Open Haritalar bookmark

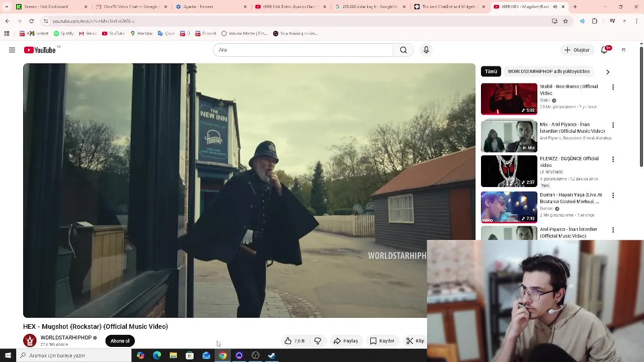pos(141,34)
